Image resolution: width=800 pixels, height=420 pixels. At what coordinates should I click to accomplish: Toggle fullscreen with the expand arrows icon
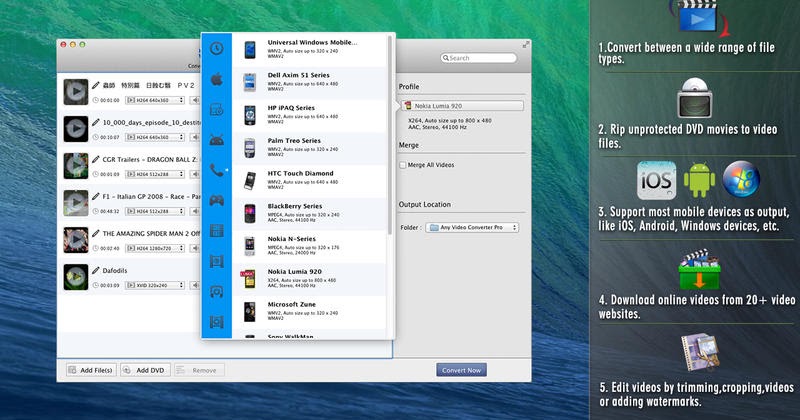(526, 45)
